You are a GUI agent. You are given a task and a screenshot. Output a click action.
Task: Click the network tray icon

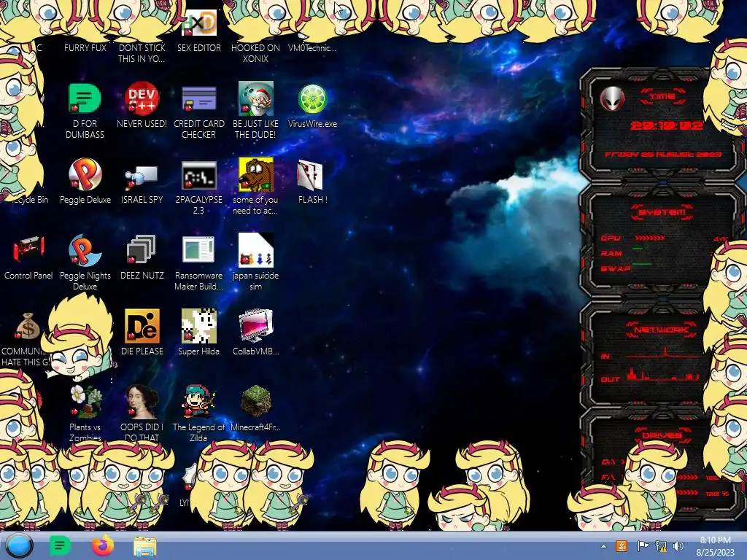click(661, 545)
